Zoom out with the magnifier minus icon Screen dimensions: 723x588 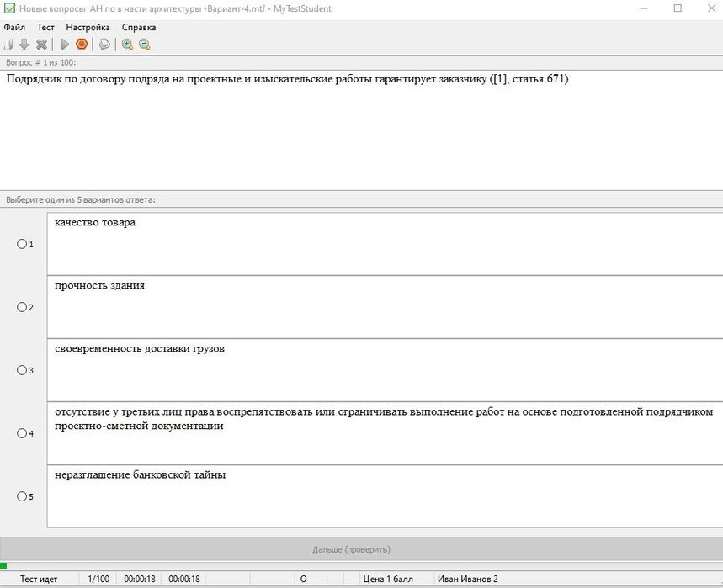(x=144, y=45)
